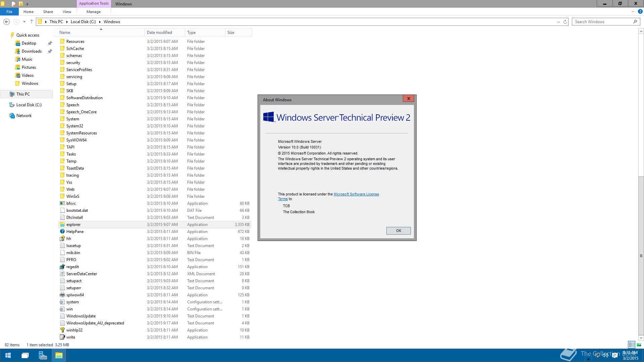Open the Microsoft Software License Terms link
This screenshot has width=644, height=362.
pos(356,194)
